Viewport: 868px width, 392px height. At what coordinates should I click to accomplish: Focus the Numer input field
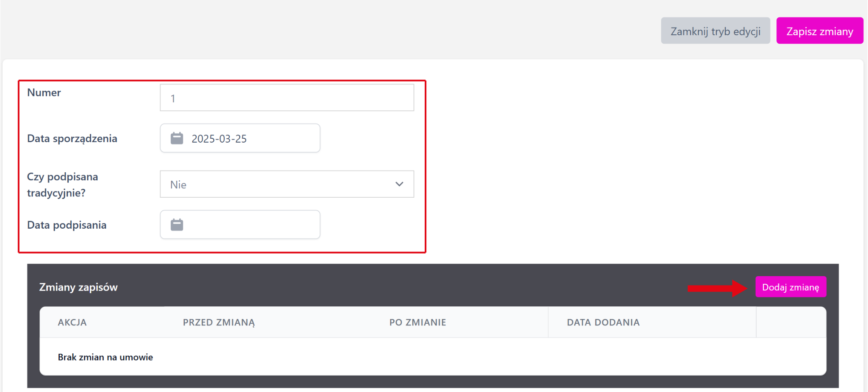287,98
